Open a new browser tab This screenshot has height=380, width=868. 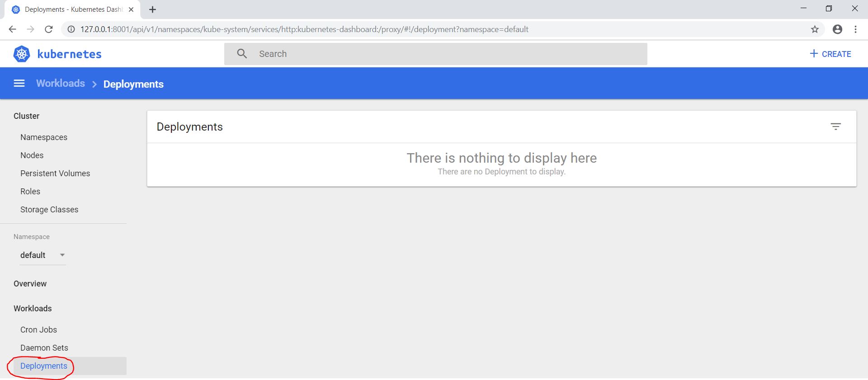point(152,9)
